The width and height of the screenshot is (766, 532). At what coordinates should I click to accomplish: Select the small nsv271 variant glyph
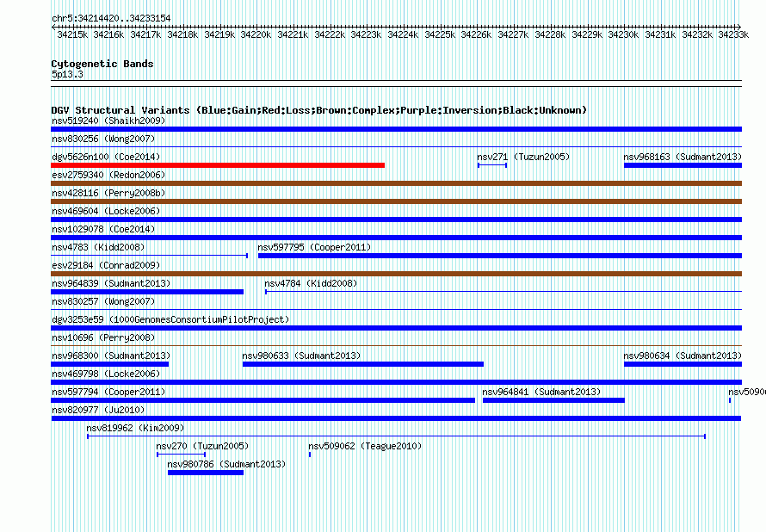pyautogui.click(x=492, y=165)
